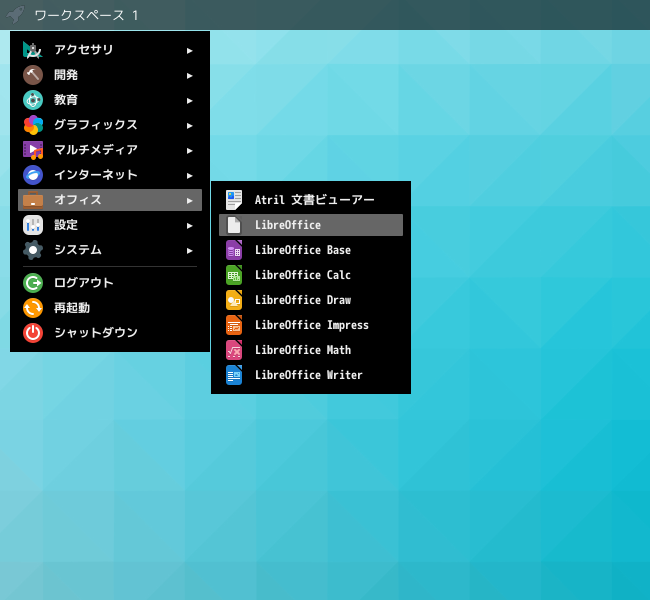Click the ワークスペース 1 label
The image size is (650, 600).
coord(86,16)
